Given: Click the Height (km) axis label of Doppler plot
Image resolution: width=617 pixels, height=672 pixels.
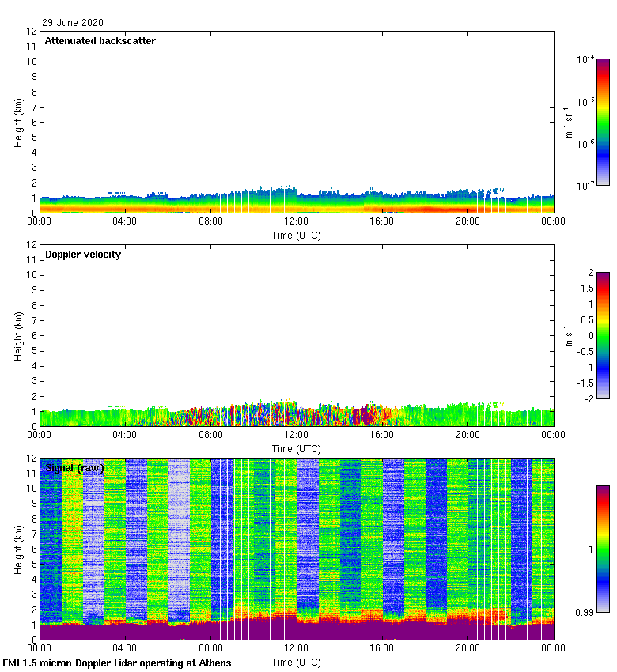Looking at the screenshot, I should click(x=18, y=335).
